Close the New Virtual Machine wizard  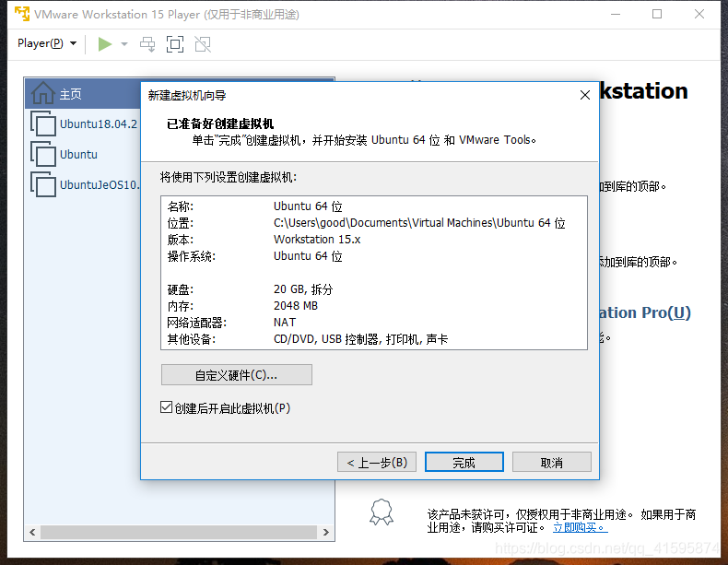click(x=585, y=95)
